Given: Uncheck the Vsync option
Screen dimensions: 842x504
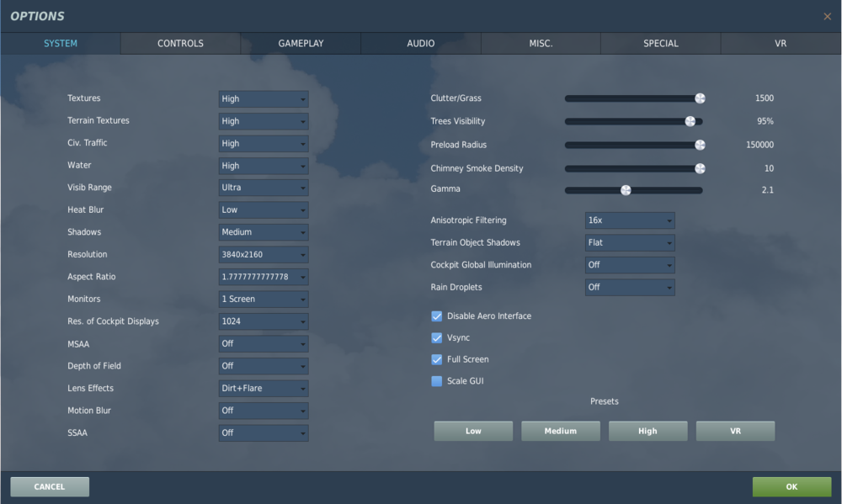Looking at the screenshot, I should (436, 337).
